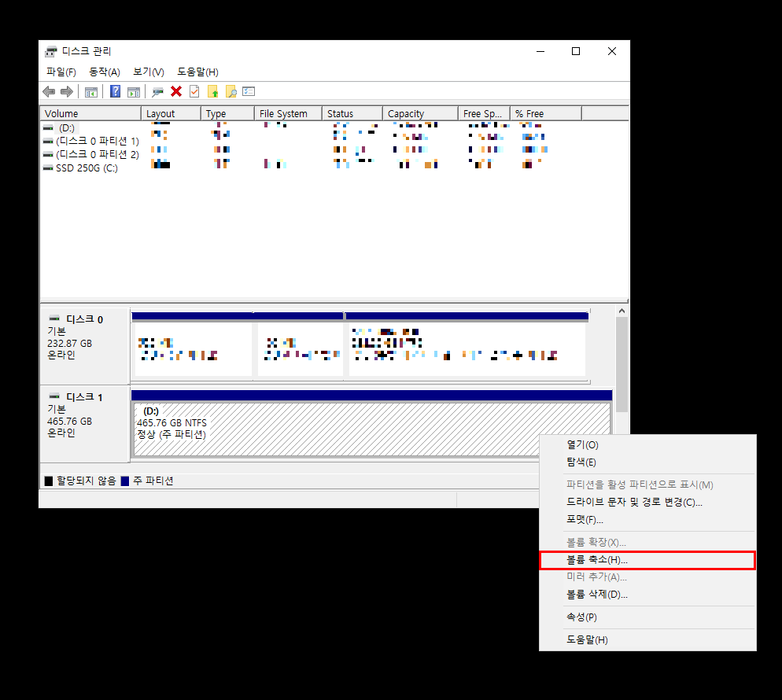Click the yellow page with magnifier icon

click(231, 91)
